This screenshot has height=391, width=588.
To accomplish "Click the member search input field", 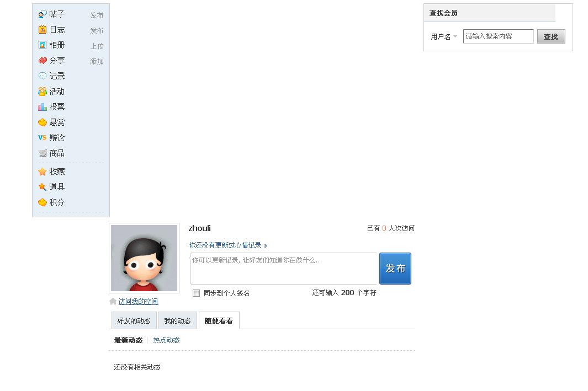I will [x=499, y=36].
